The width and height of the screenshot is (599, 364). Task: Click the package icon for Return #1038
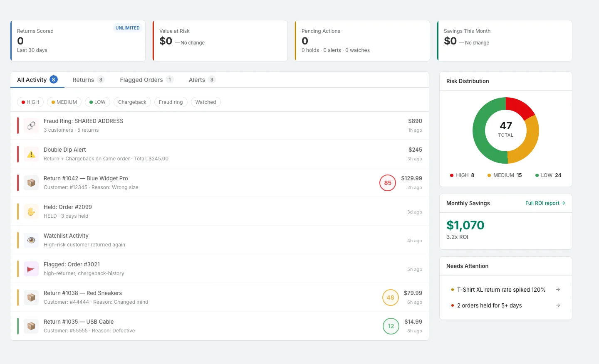pos(31,298)
